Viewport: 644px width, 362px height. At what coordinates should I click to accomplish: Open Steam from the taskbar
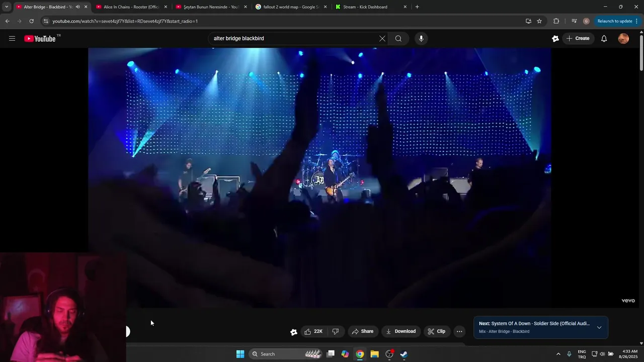[404, 354]
